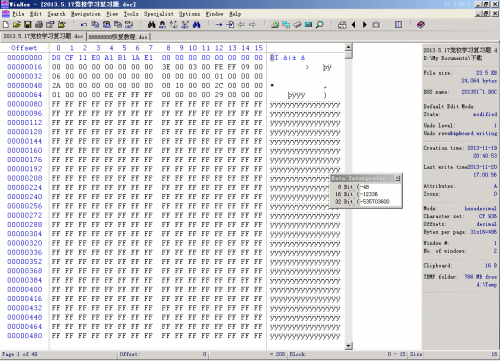The width and height of the screenshot is (500, 361).
Task: Click the scrollbar up arrow
Action: pyautogui.click(x=348, y=47)
